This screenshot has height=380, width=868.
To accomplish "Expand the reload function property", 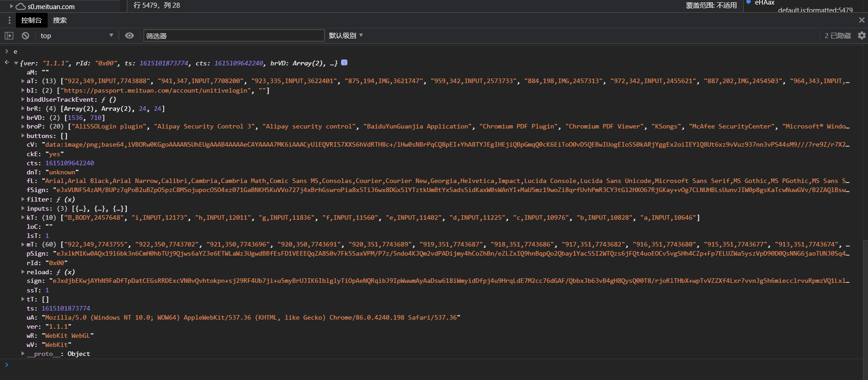I will [23, 271].
